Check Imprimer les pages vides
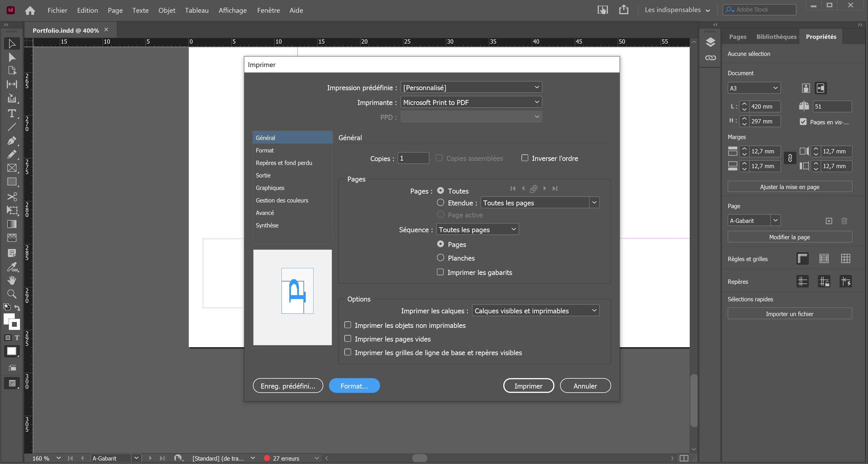 click(x=348, y=339)
